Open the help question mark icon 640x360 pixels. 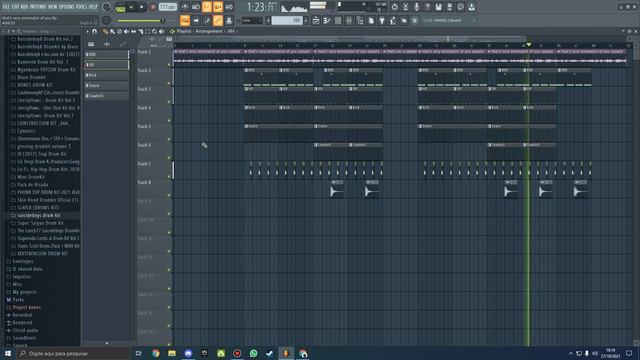tap(428, 7)
